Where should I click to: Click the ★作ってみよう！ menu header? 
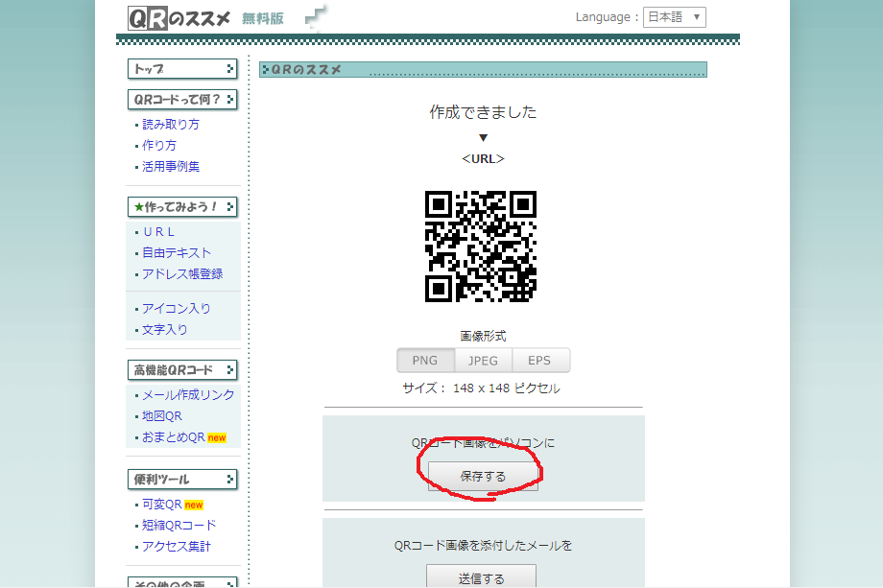[x=182, y=206]
